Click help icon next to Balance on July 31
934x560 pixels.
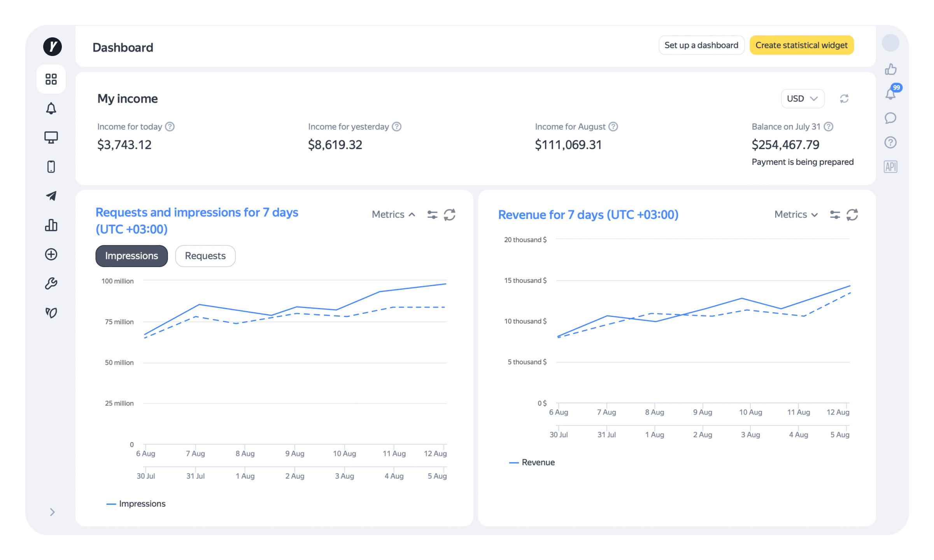829,126
